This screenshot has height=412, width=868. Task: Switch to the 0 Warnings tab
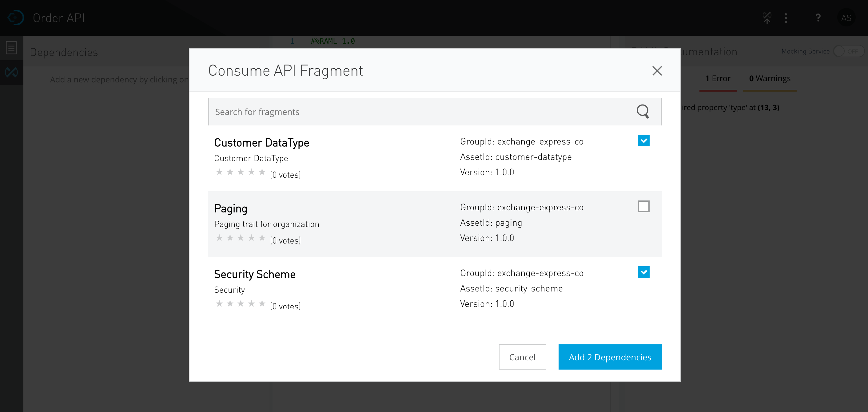coord(770,78)
